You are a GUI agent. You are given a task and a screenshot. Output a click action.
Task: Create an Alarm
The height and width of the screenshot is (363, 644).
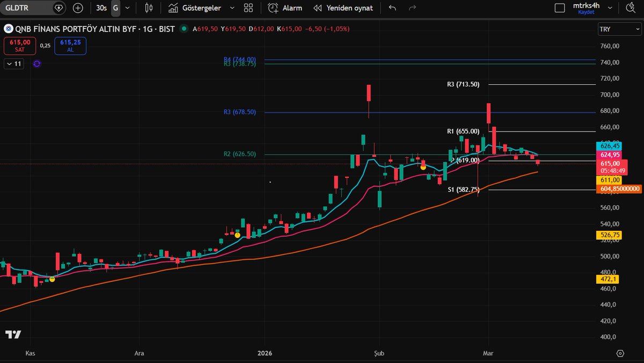[286, 8]
